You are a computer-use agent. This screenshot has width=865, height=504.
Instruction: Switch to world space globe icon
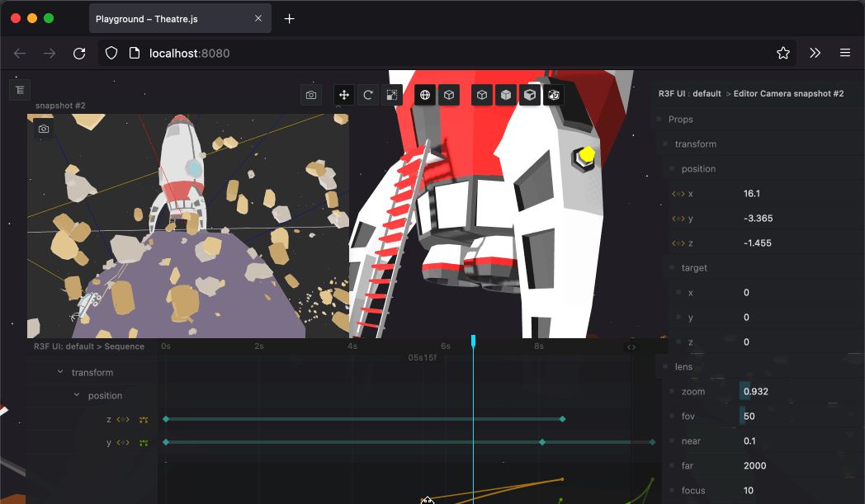coord(425,96)
